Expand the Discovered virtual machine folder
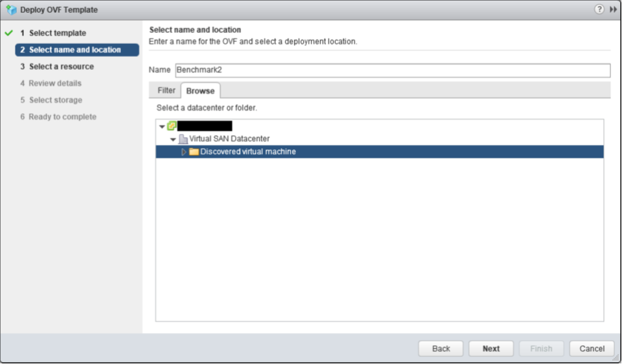Image resolution: width=622 pixels, height=364 pixels. point(184,152)
